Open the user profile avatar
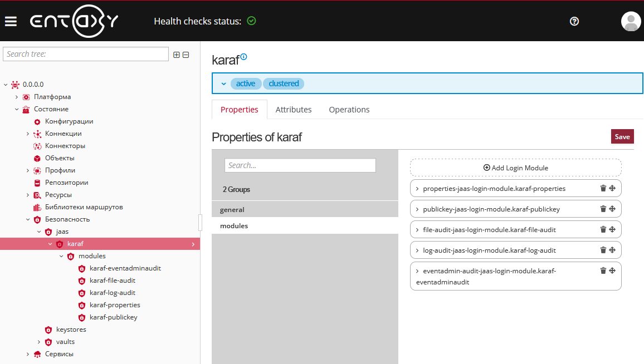Screen dimensions: 644x364 coord(631,21)
